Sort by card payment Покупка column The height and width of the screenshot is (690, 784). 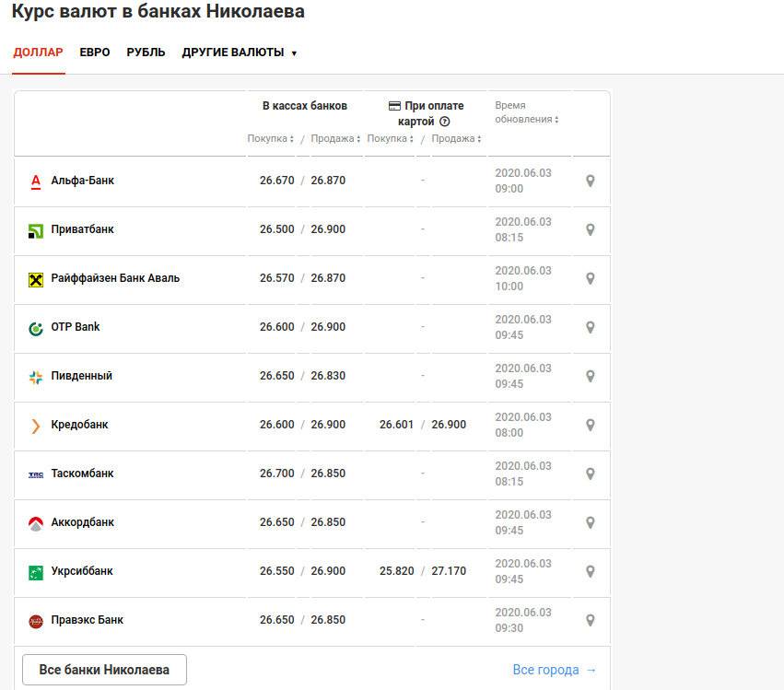[x=391, y=138]
